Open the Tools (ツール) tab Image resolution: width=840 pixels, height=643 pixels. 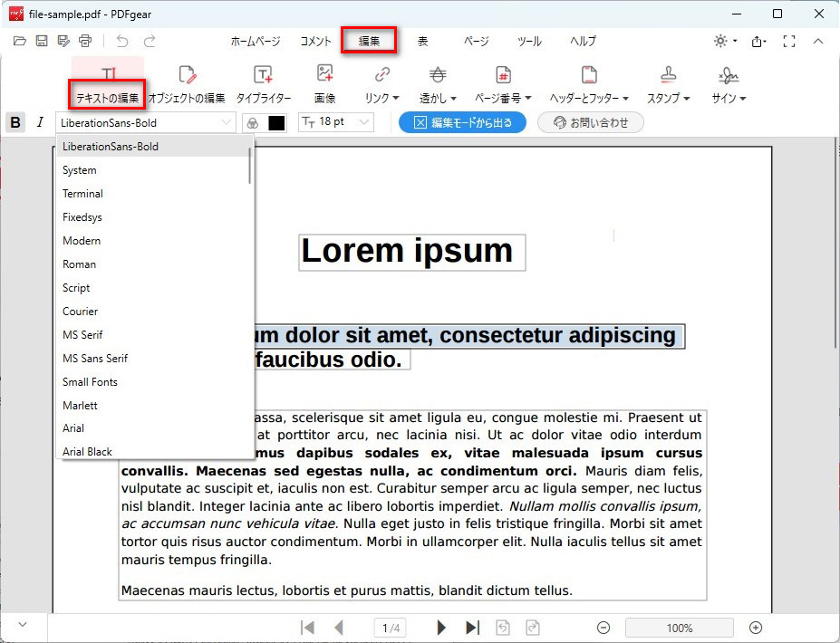click(x=529, y=41)
